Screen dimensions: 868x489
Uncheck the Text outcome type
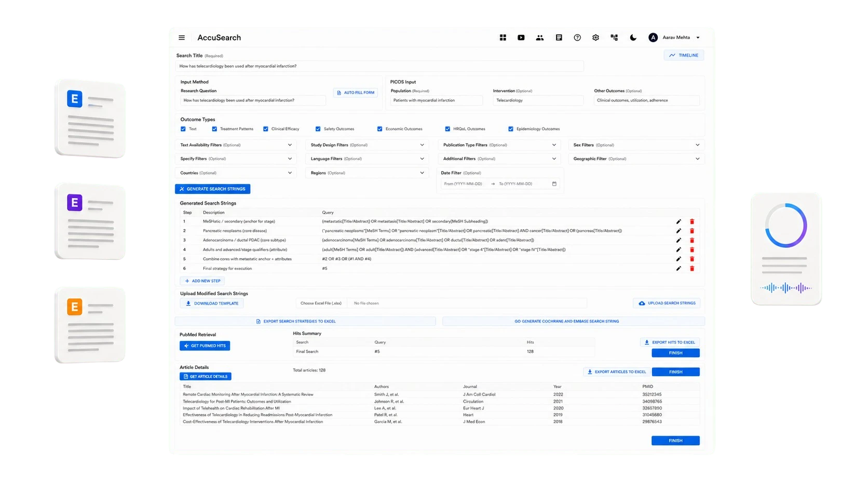coord(183,129)
